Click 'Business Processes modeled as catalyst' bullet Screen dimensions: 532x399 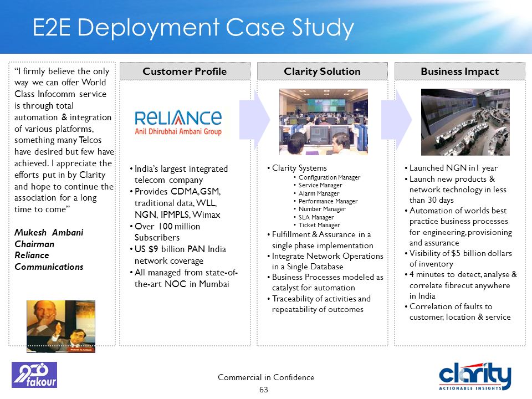coord(325,282)
